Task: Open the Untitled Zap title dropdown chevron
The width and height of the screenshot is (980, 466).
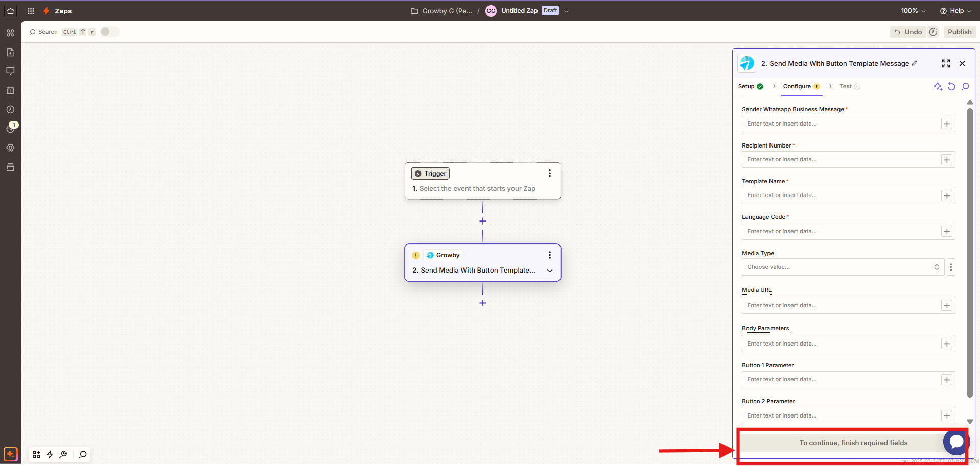Action: [566, 11]
